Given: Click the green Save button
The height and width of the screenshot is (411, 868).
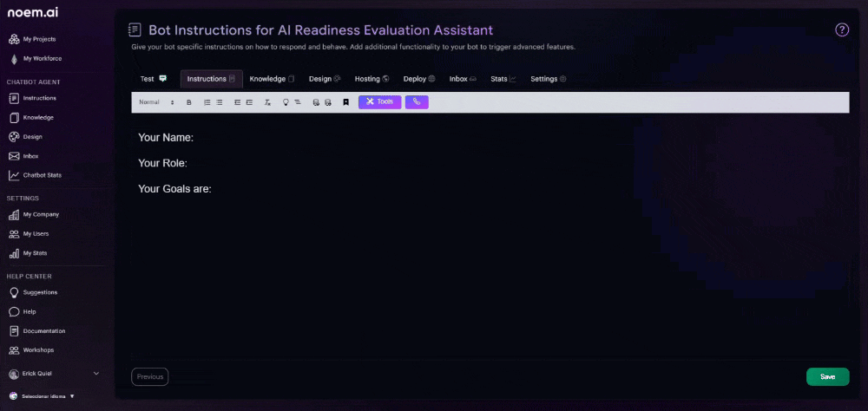Looking at the screenshot, I should pos(827,377).
